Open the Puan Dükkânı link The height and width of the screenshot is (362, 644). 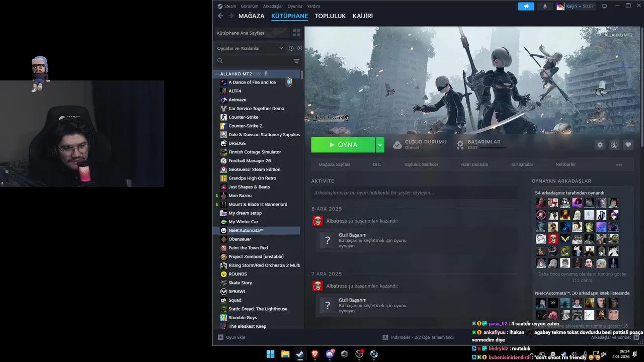coord(474,164)
